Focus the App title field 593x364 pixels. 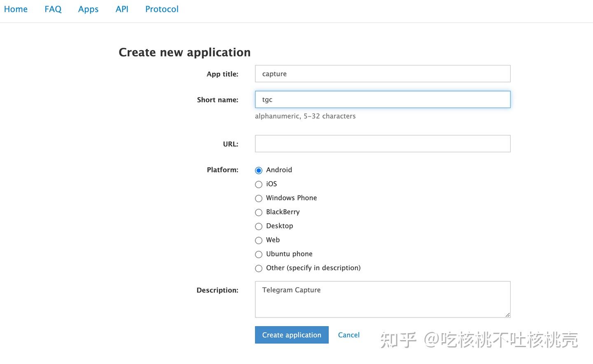(383, 74)
